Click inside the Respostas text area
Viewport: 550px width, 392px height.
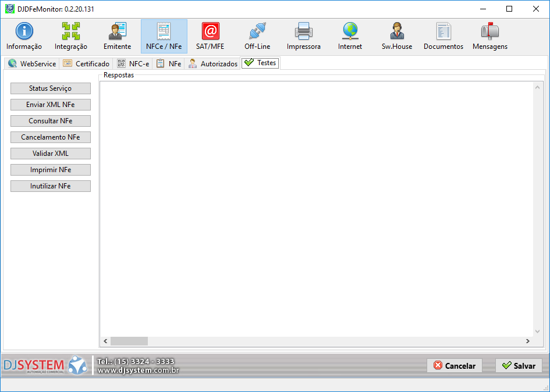(x=317, y=209)
